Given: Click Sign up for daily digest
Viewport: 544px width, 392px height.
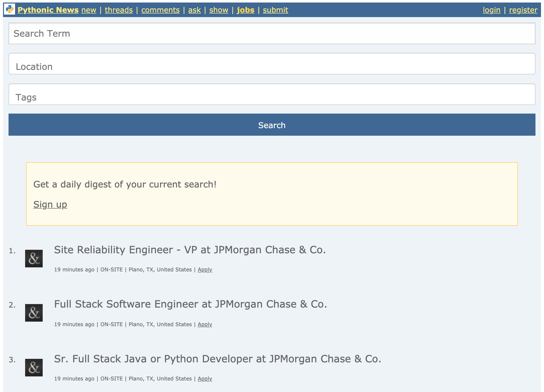Looking at the screenshot, I should point(50,205).
